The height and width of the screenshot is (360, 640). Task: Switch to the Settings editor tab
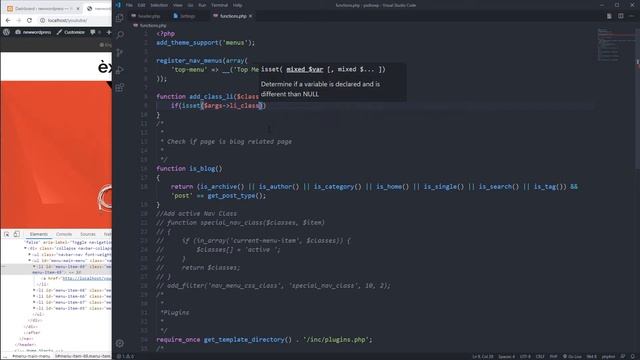(184, 16)
